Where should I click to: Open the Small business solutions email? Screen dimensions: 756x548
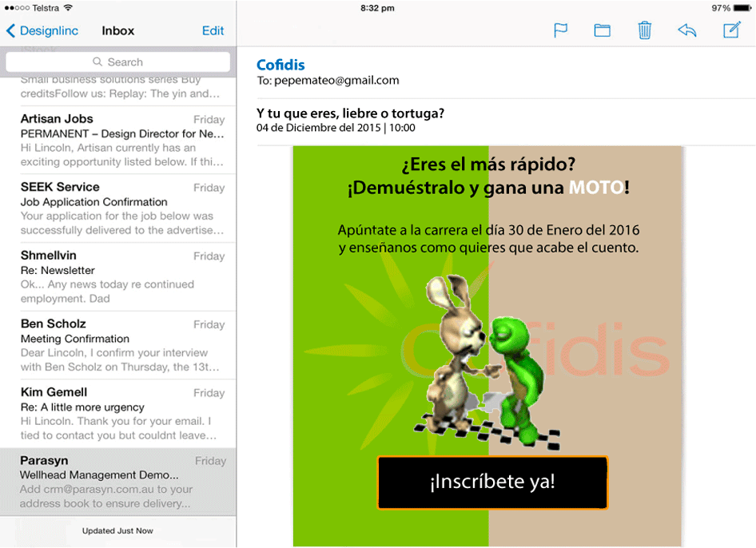[118, 90]
